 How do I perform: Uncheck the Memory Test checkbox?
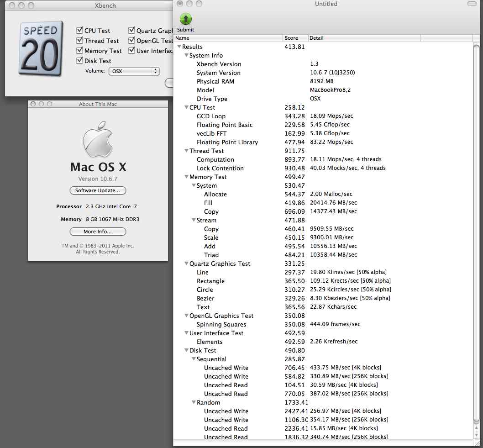point(79,50)
